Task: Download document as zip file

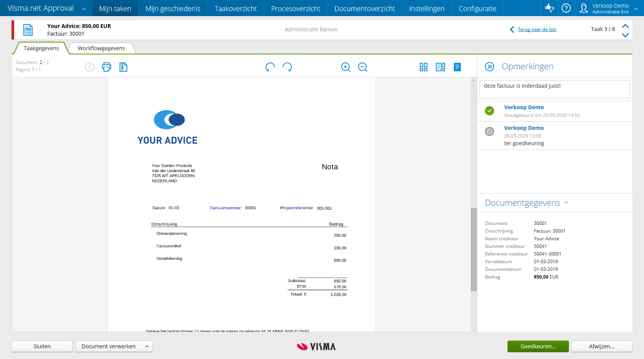Action: 123,67
